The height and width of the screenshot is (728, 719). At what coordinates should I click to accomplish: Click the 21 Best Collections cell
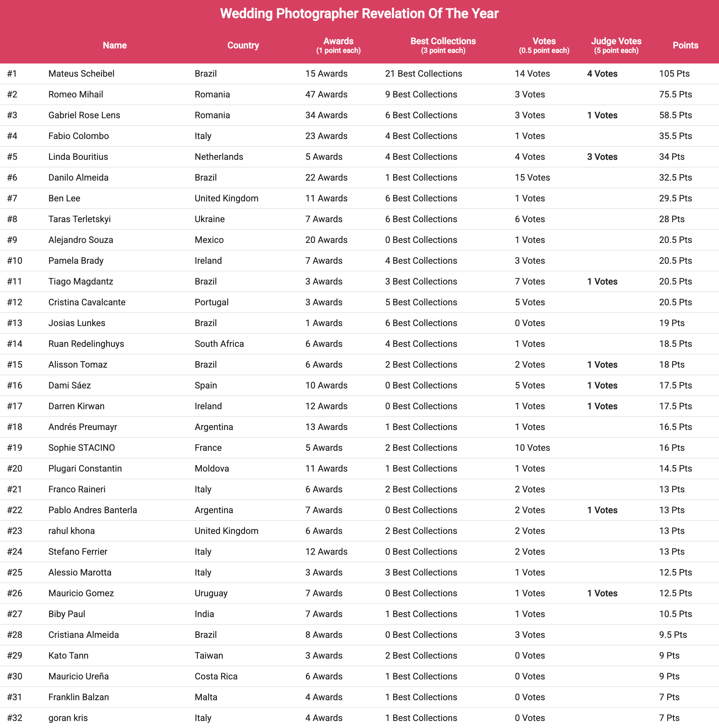pos(423,74)
